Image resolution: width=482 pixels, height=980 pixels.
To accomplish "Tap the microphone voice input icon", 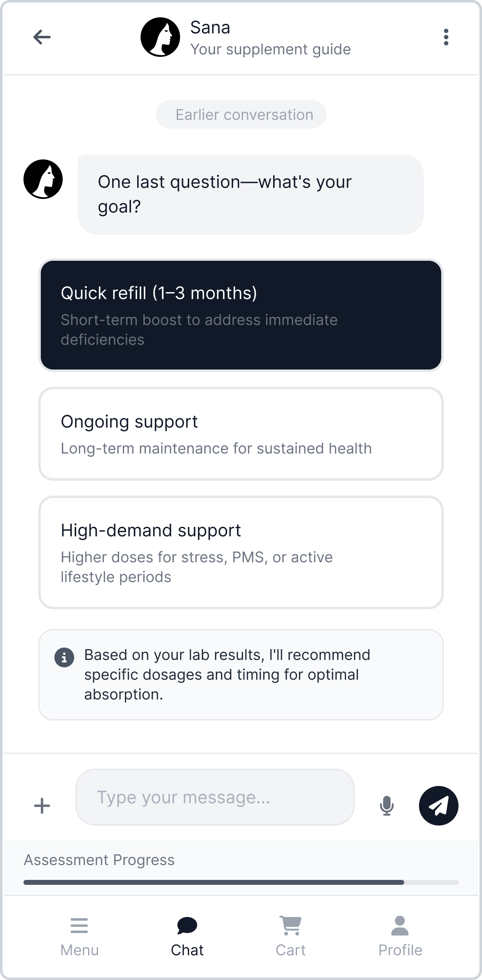I will 386,805.
